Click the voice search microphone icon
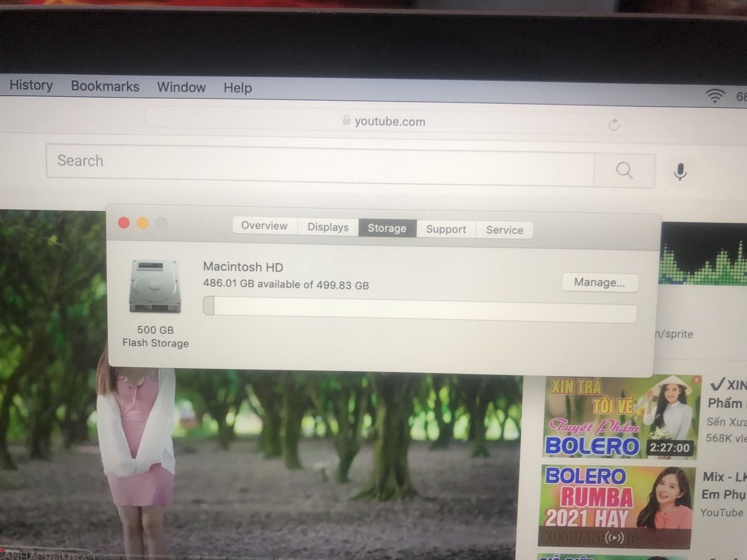Screen dimensions: 747x560 coord(680,171)
